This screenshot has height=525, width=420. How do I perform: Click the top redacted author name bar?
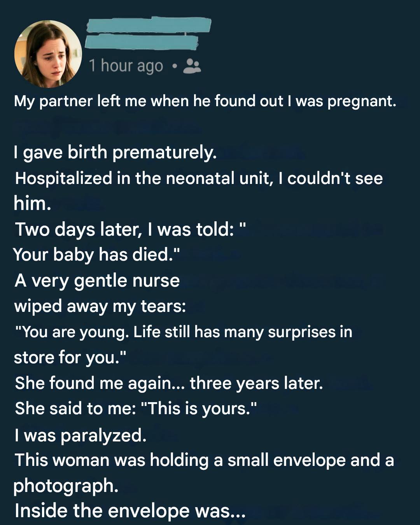[x=149, y=25]
